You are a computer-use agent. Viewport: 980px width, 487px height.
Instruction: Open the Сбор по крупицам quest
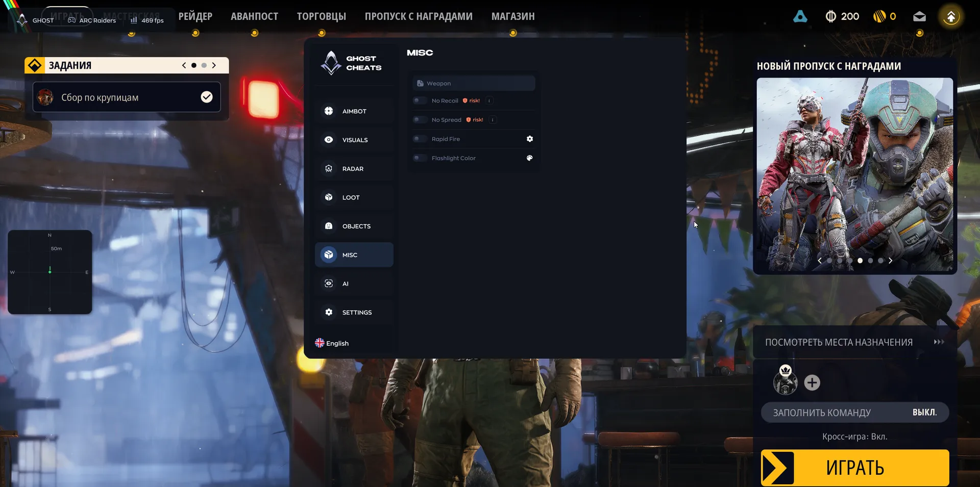(x=127, y=97)
